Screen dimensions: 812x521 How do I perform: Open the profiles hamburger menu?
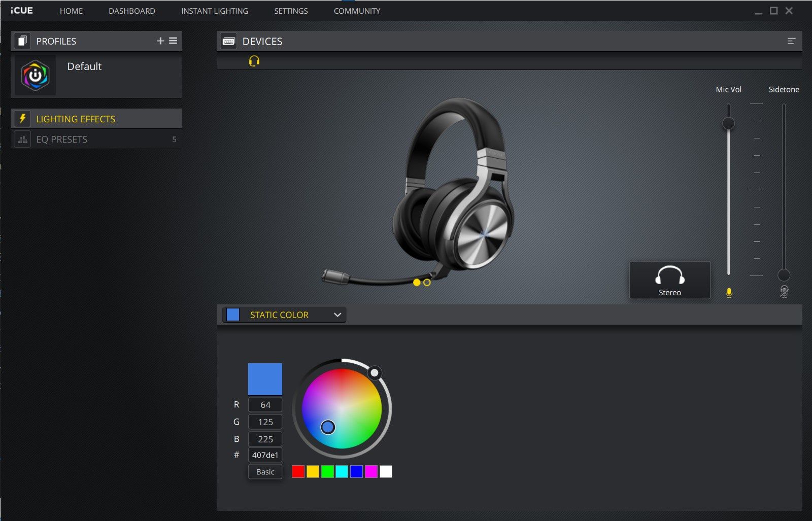(x=173, y=41)
